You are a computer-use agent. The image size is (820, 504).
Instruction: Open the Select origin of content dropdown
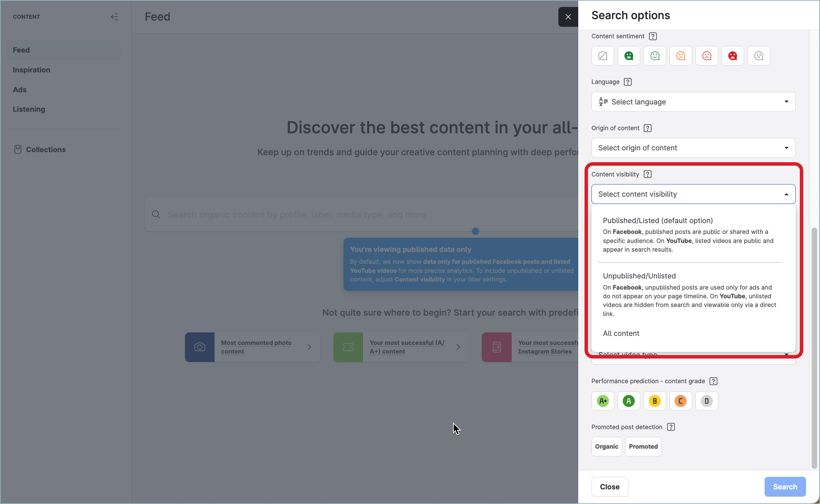(693, 148)
